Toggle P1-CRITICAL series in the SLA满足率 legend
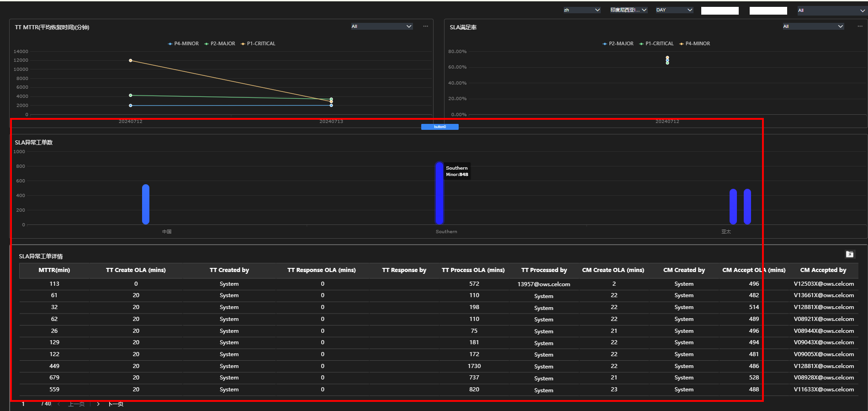 [656, 43]
